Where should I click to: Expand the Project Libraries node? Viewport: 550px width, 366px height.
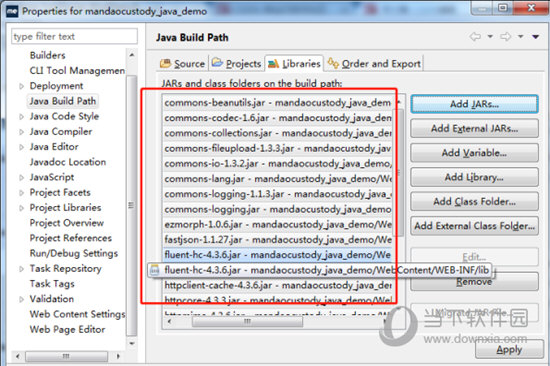(21, 208)
